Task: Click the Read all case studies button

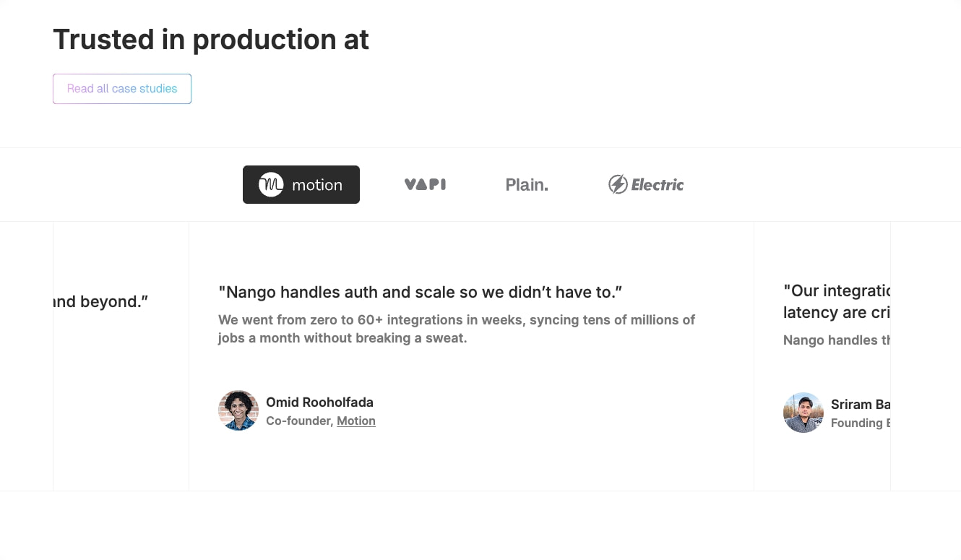Action: click(122, 89)
